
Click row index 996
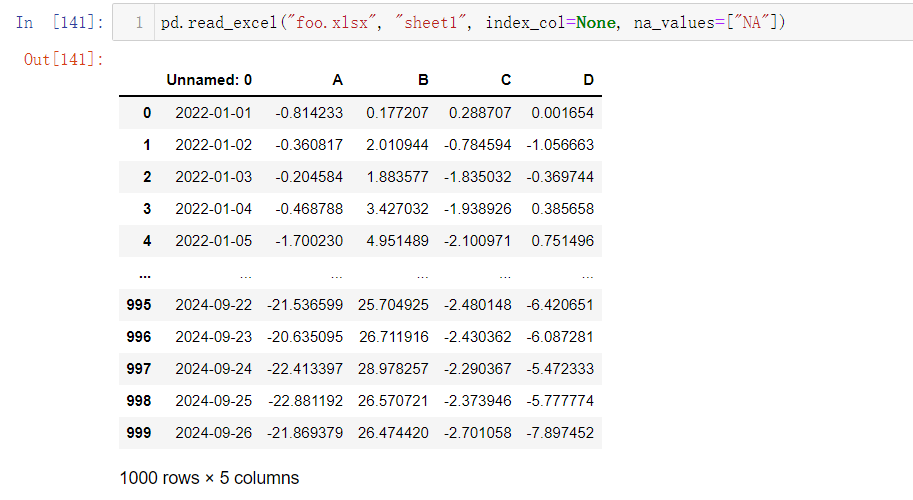[x=139, y=337]
